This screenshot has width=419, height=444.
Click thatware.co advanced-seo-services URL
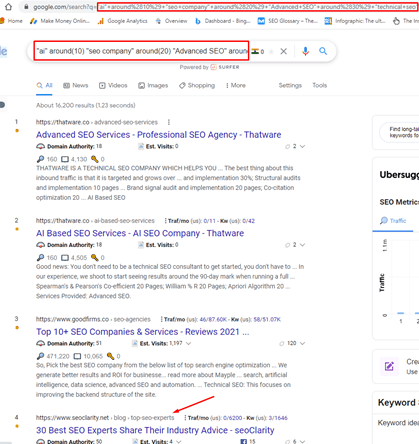point(97,122)
